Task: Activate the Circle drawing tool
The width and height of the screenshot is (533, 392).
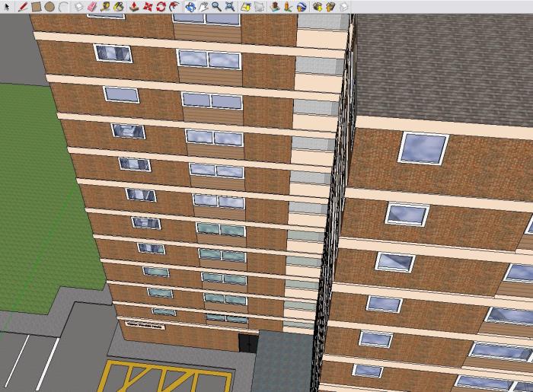Action: click(x=49, y=6)
